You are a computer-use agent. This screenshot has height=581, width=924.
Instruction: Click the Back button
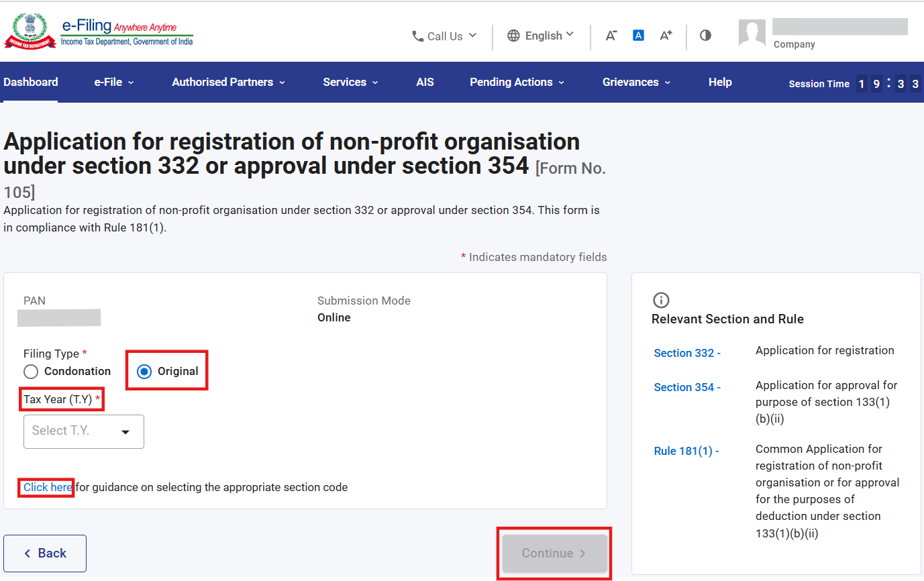45,553
